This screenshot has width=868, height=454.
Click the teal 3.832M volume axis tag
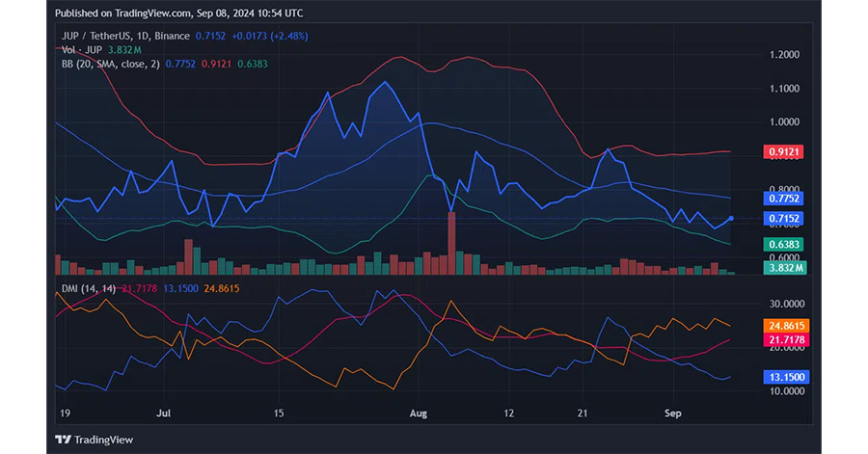tap(785, 268)
